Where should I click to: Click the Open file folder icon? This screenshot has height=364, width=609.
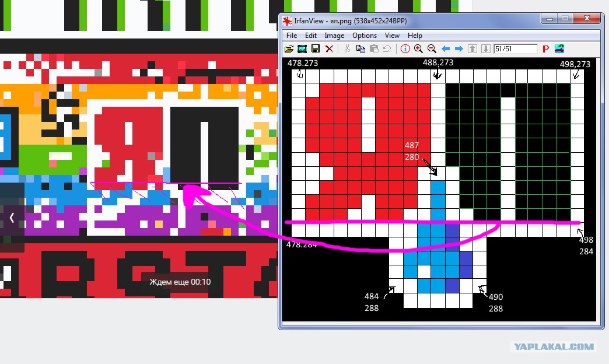tap(289, 48)
